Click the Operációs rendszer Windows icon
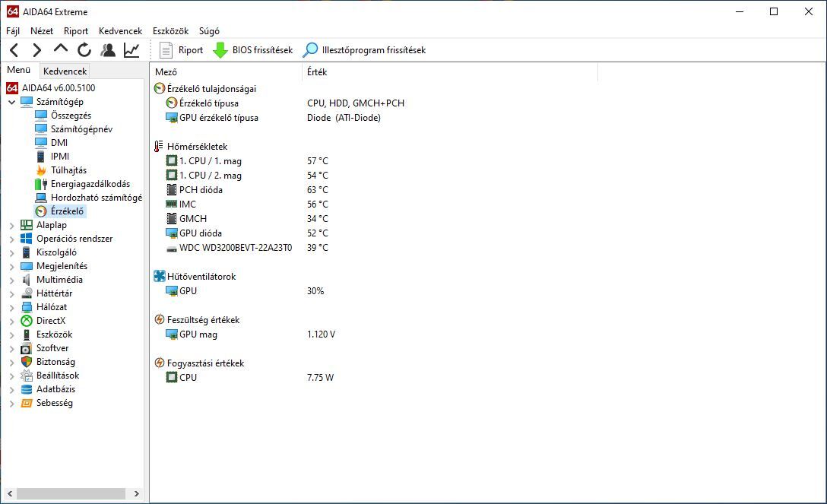The image size is (827, 504). pos(27,238)
